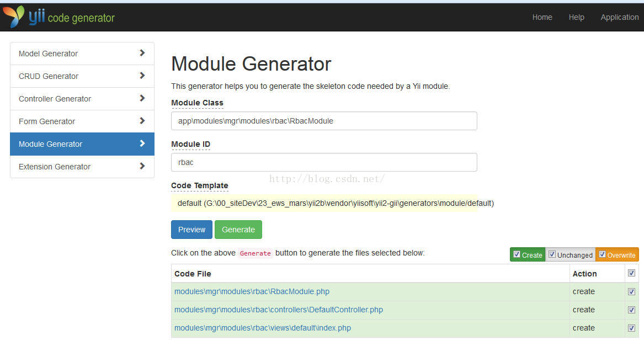Click the Module ID label hint
644x346 pixels.
tap(190, 144)
